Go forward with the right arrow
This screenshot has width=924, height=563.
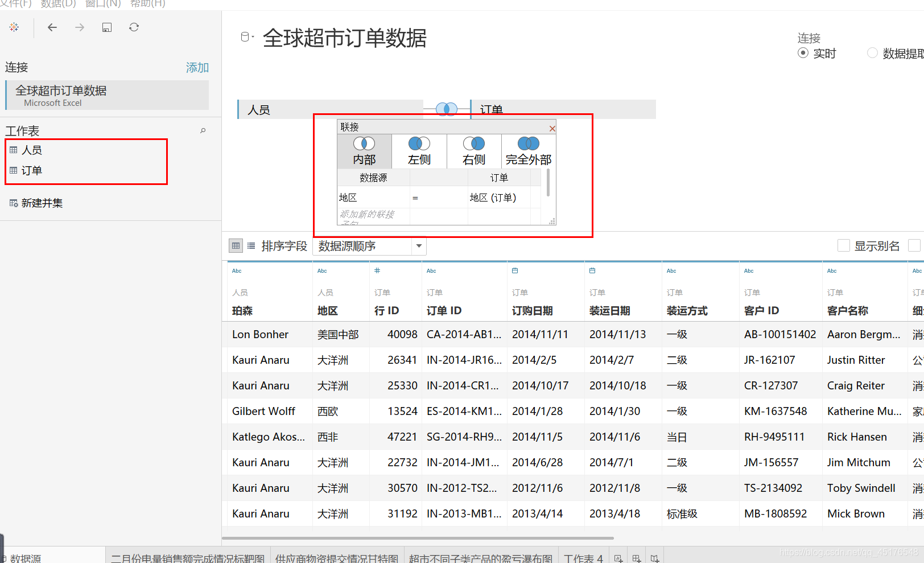[x=80, y=27]
